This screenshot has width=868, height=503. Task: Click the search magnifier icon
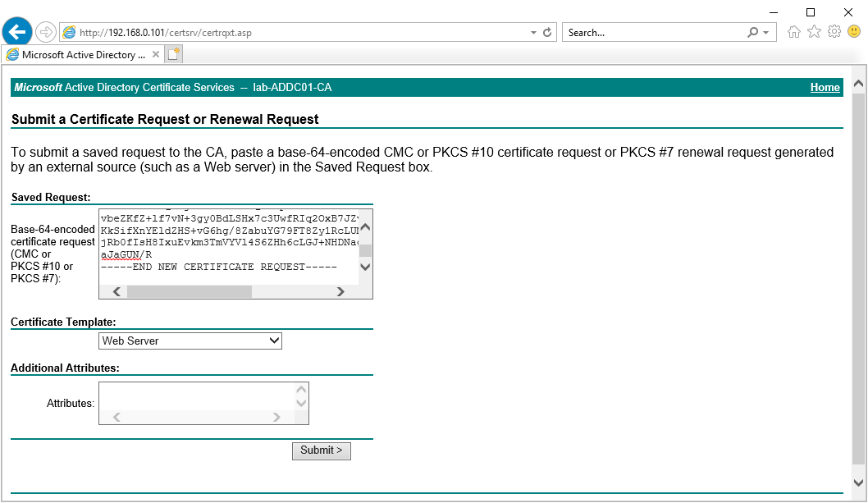[x=752, y=32]
